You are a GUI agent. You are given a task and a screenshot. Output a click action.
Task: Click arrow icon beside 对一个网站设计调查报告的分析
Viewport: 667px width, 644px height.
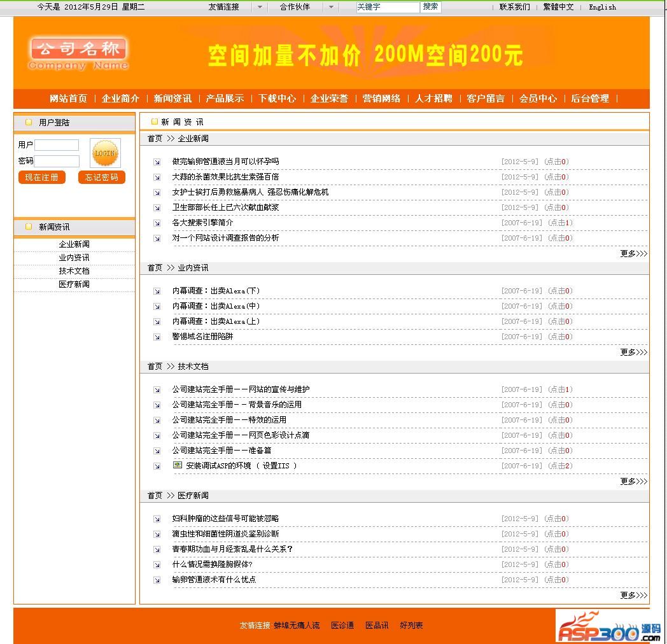pos(157,239)
